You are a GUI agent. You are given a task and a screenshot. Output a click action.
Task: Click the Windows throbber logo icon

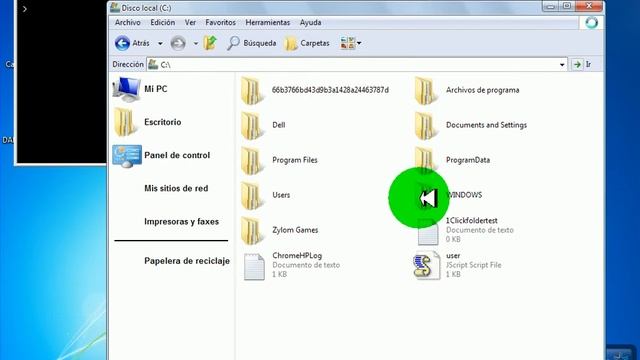click(591, 22)
